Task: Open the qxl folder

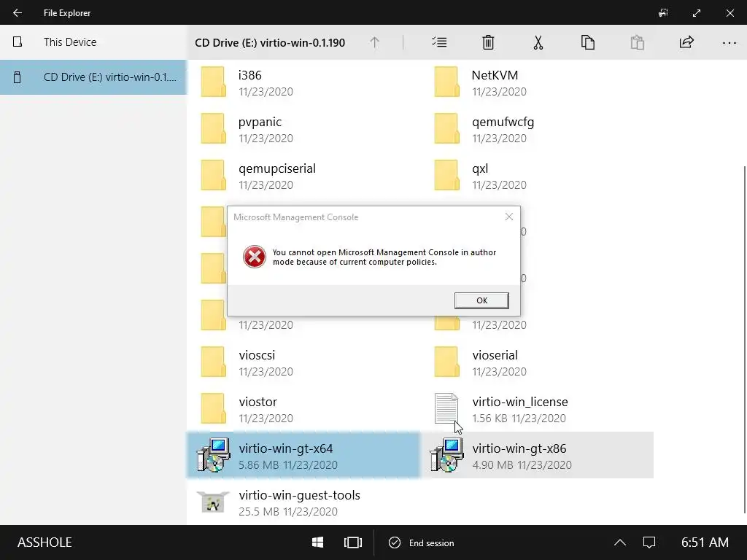Action: pos(536,176)
